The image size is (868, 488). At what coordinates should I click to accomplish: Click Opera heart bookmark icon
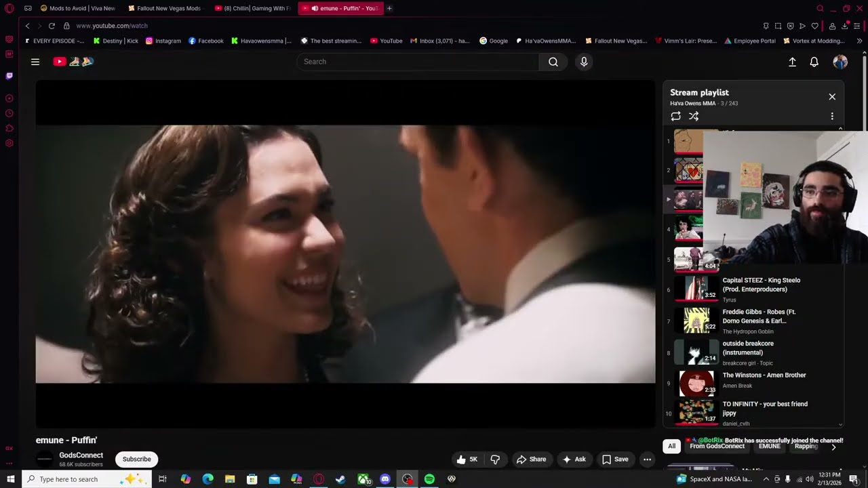814,26
